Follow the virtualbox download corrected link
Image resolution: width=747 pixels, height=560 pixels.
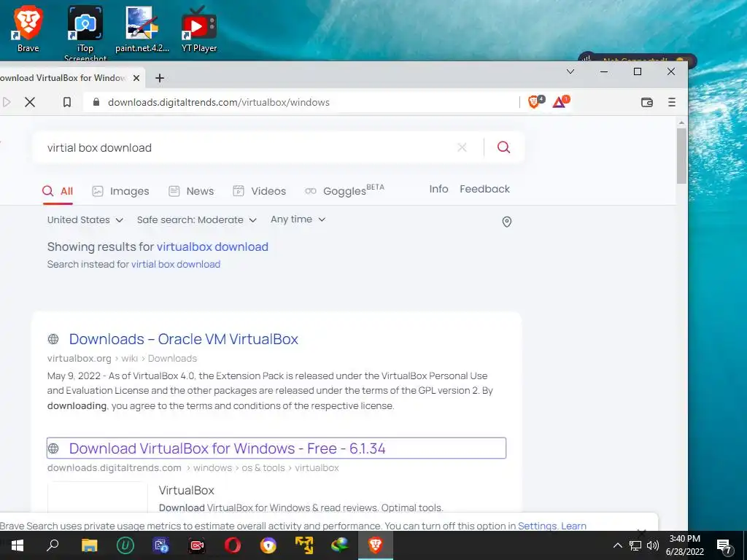point(212,246)
